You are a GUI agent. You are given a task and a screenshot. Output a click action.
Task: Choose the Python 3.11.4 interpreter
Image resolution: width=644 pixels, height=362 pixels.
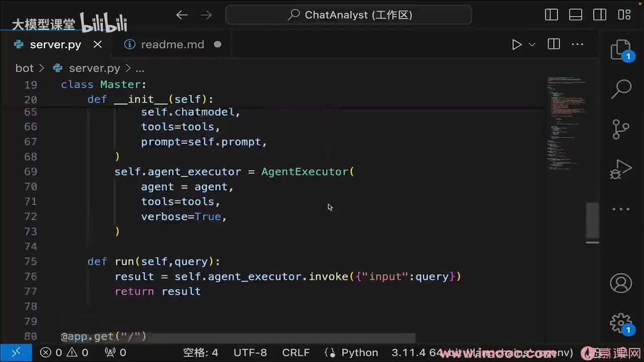[x=482, y=352]
